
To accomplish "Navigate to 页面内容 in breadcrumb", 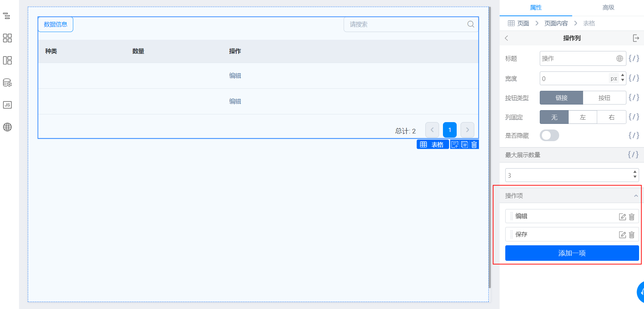I will [556, 23].
